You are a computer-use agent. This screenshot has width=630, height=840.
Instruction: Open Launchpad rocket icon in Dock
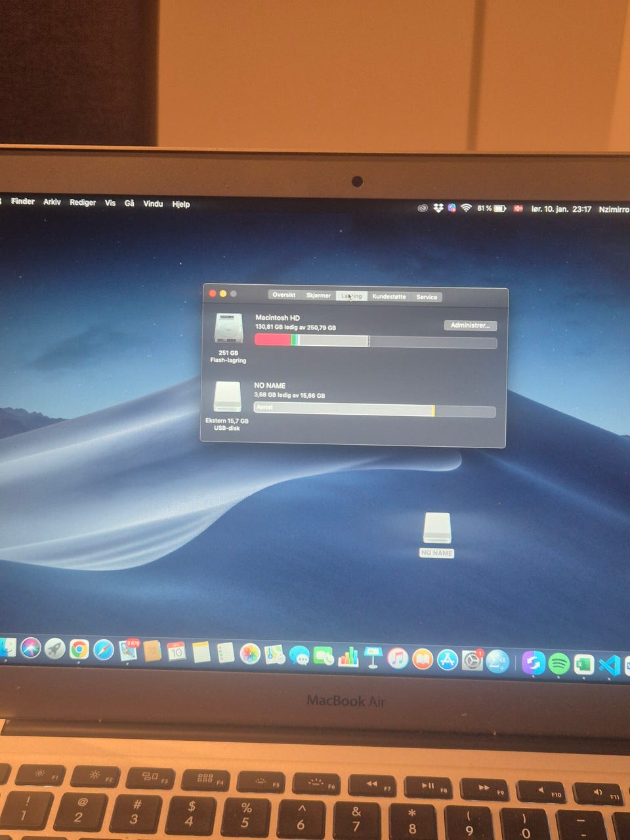tap(55, 649)
